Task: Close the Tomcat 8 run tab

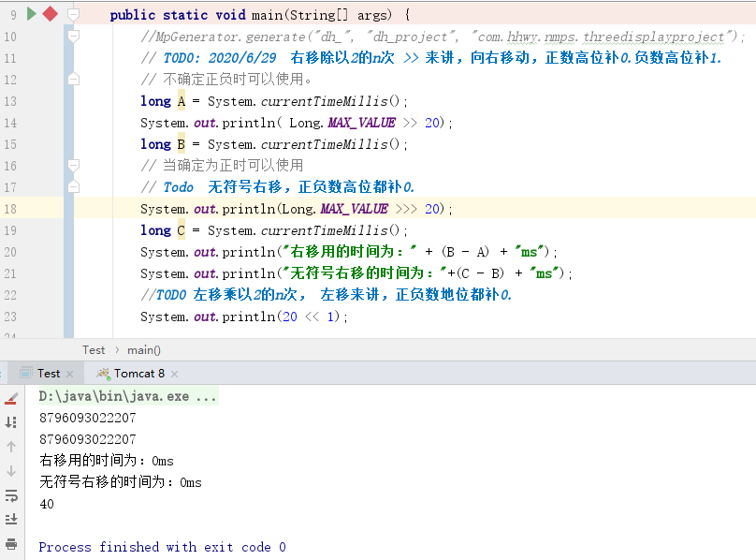Action: click(x=175, y=375)
